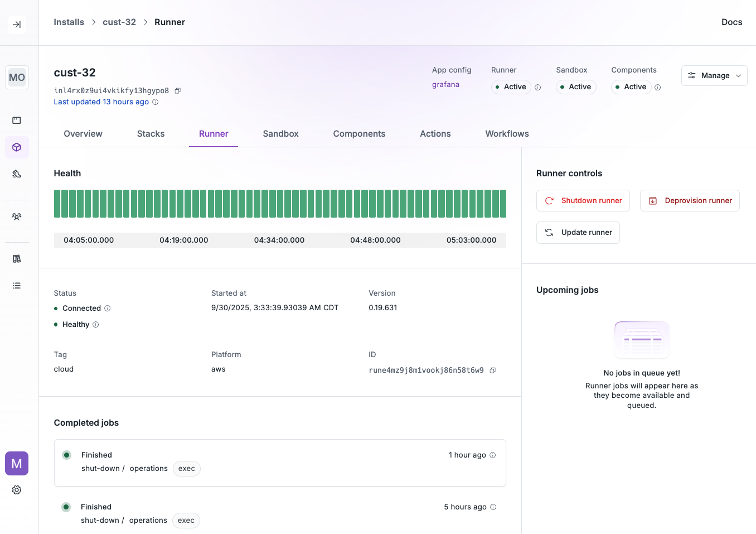Open the Manage dropdown menu
The width and height of the screenshot is (756, 534).
coord(714,75)
